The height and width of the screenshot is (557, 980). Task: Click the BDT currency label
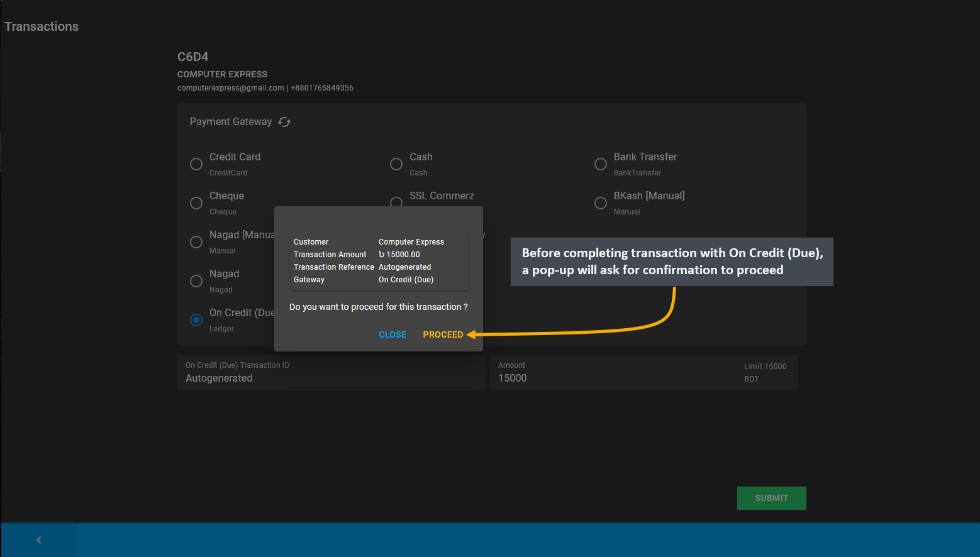751,379
